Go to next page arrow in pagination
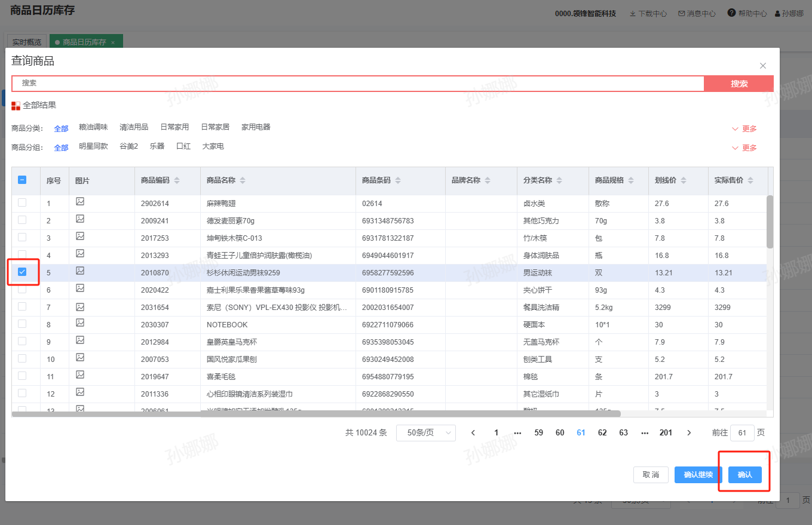The width and height of the screenshot is (812, 525). point(689,433)
